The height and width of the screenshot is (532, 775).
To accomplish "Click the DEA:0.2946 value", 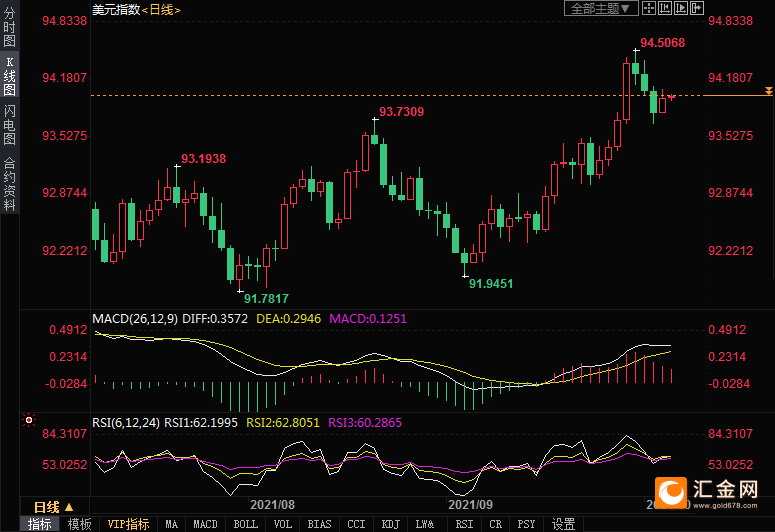I will pos(289,318).
